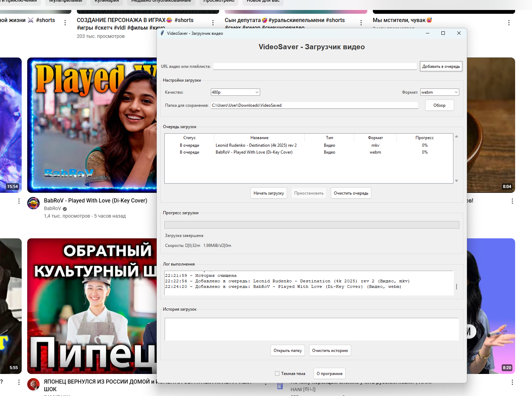The width and height of the screenshot is (532, 396).
Task: Click queue scrollbar up arrow
Action: click(457, 136)
